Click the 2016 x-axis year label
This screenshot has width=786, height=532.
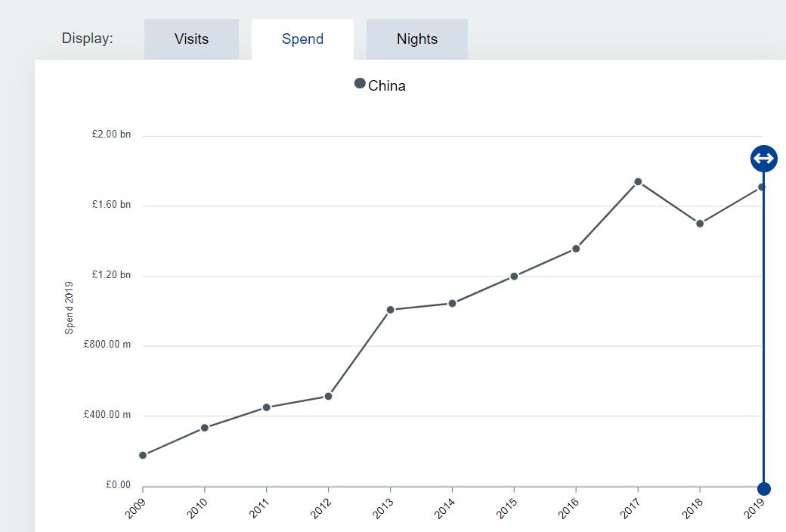[x=569, y=508]
